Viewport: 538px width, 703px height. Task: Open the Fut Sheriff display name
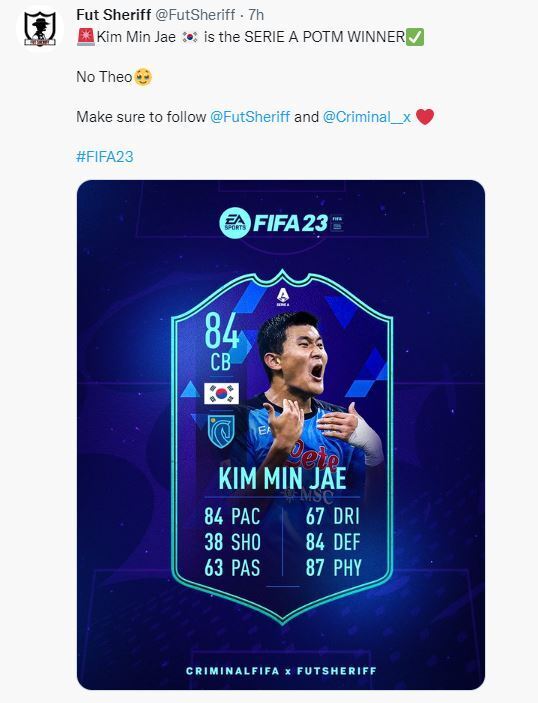point(113,15)
